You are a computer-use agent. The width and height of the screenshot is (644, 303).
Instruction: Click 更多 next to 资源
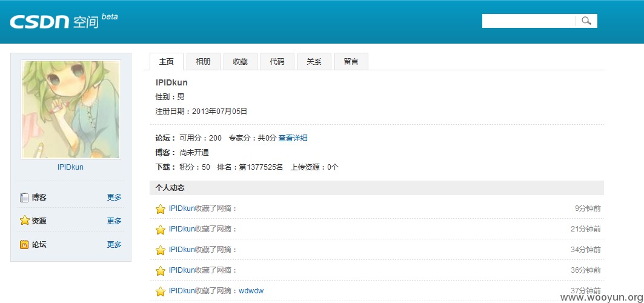114,221
